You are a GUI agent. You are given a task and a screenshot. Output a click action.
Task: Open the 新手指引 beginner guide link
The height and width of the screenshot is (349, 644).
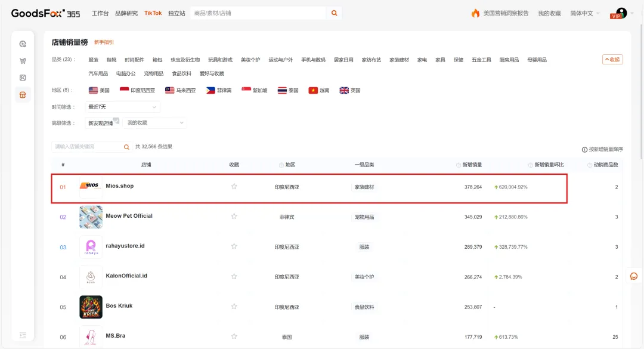point(104,42)
